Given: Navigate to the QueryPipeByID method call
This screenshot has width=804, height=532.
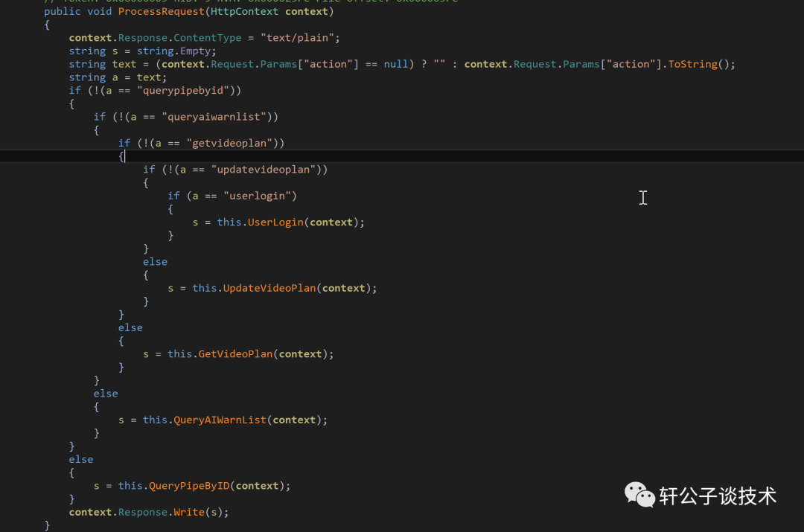Looking at the screenshot, I should 189,486.
